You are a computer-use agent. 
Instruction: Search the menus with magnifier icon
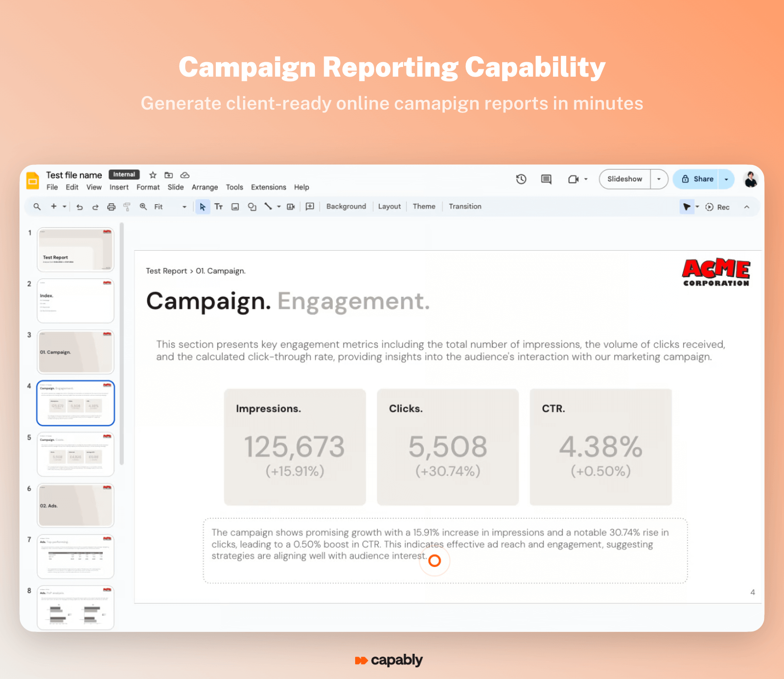tap(37, 207)
